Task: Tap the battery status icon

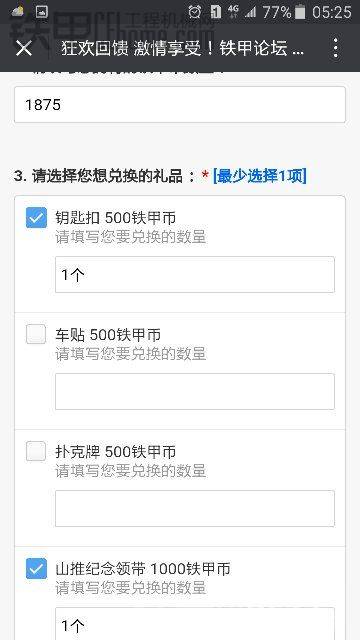Action: click(x=300, y=12)
